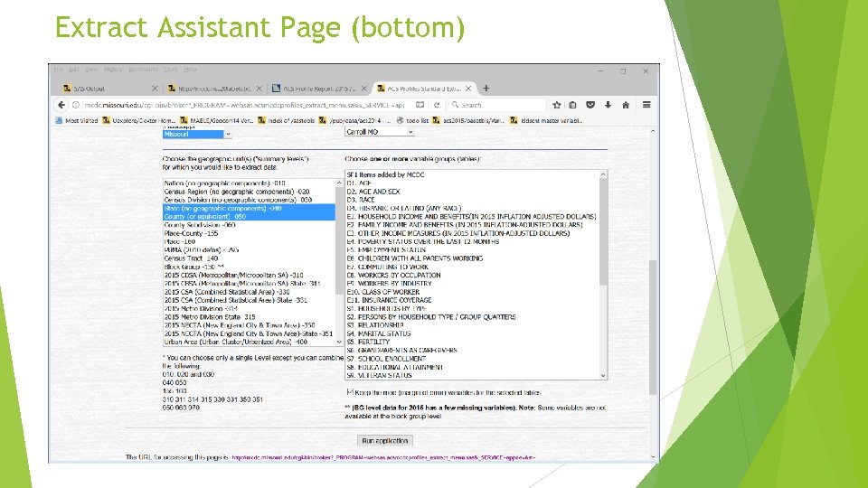Image resolution: width=868 pixels, height=488 pixels.
Task: Open the Edit menu
Action: 74,70
